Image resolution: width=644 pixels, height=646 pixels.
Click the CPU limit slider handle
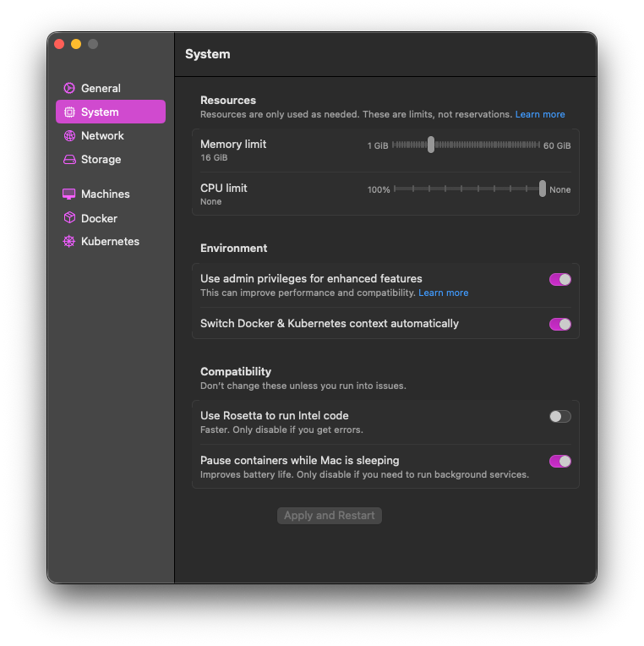coord(543,189)
